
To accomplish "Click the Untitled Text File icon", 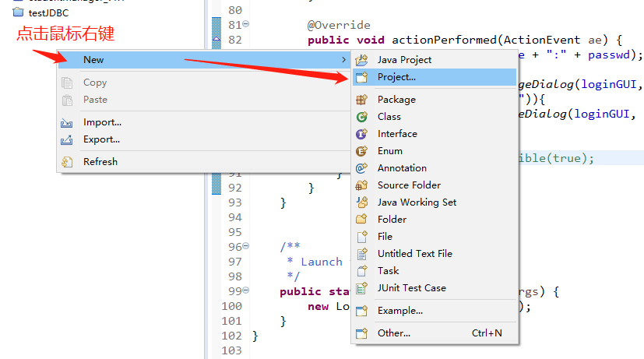I will [362, 254].
